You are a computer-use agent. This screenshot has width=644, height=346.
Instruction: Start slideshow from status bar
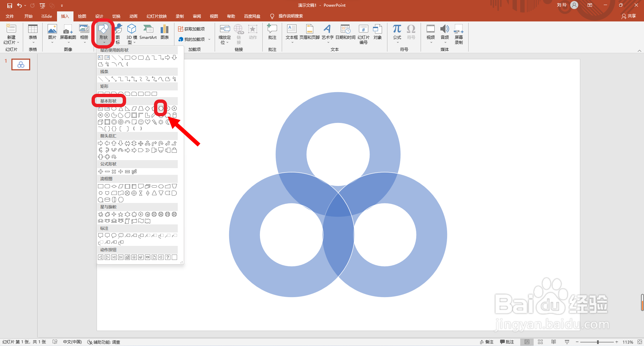(x=567, y=342)
